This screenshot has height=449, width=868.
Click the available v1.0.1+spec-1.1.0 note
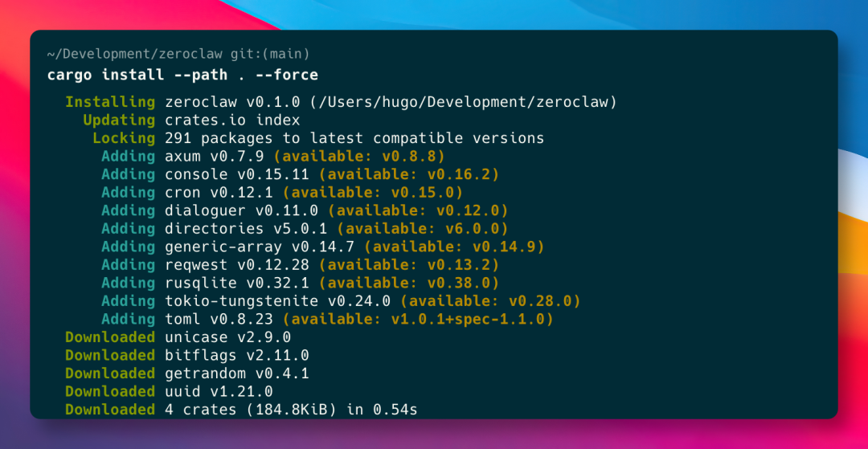(x=418, y=319)
